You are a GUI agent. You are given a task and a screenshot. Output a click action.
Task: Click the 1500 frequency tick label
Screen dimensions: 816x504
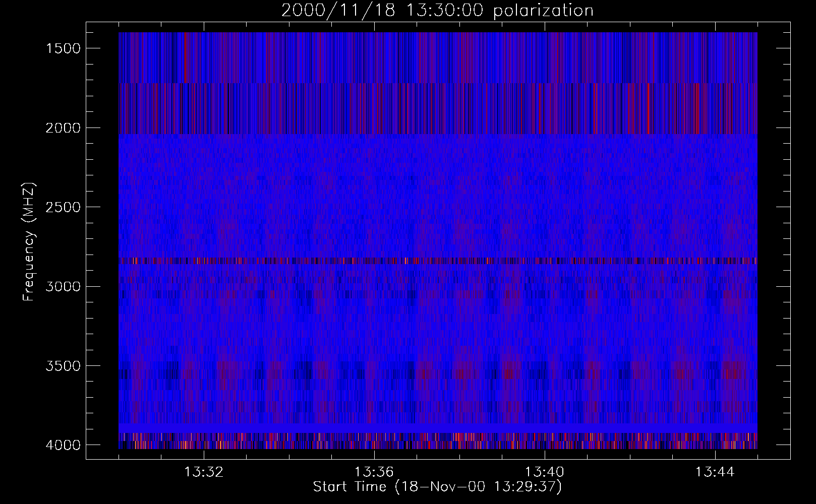[63, 48]
